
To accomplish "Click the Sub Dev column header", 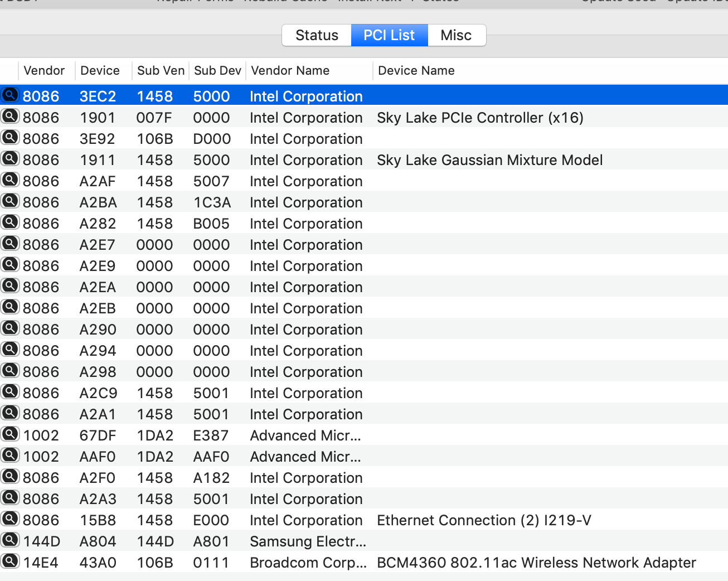I will coord(217,71).
